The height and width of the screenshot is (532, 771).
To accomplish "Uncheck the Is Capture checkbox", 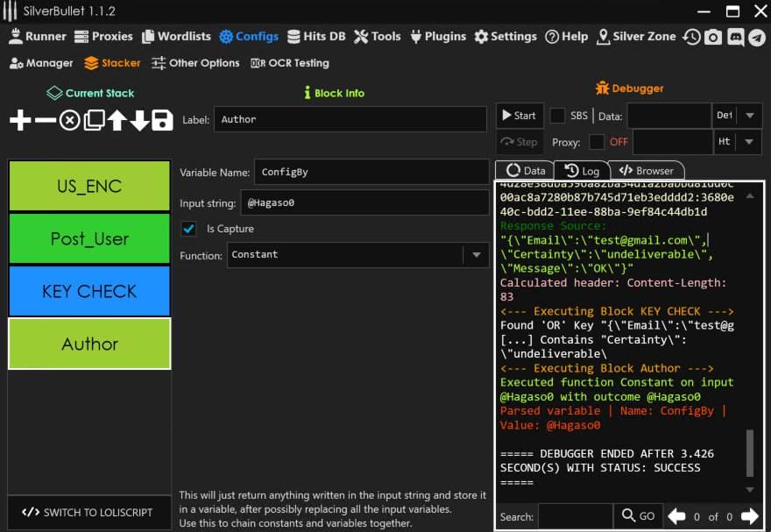I will (188, 229).
